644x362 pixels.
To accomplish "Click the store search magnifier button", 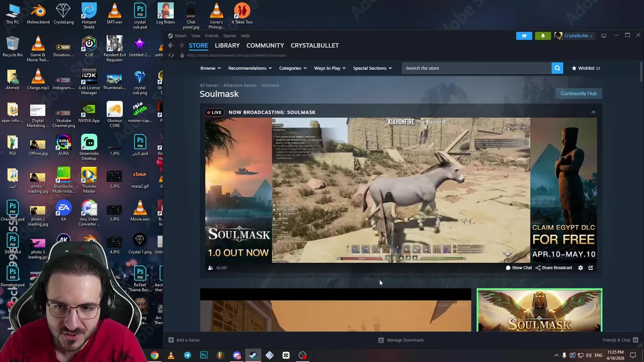I will tap(557, 68).
